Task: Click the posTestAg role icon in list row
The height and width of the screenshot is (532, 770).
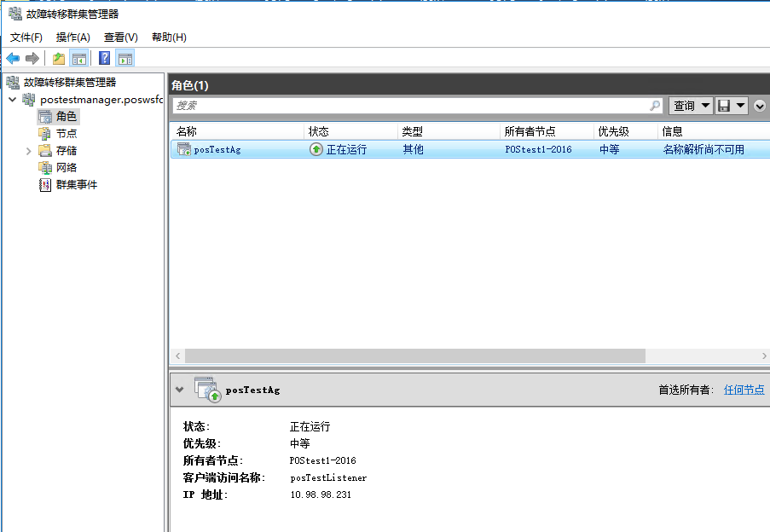Action: pos(184,149)
